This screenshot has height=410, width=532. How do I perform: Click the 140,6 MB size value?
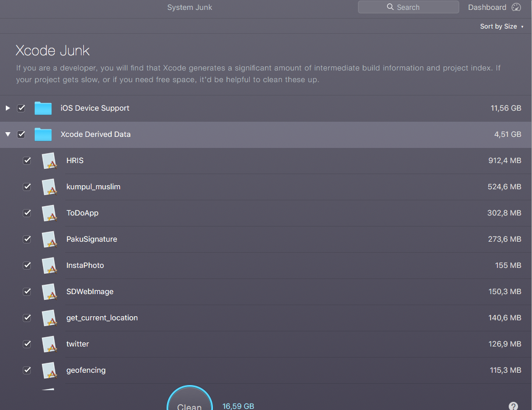505,317
